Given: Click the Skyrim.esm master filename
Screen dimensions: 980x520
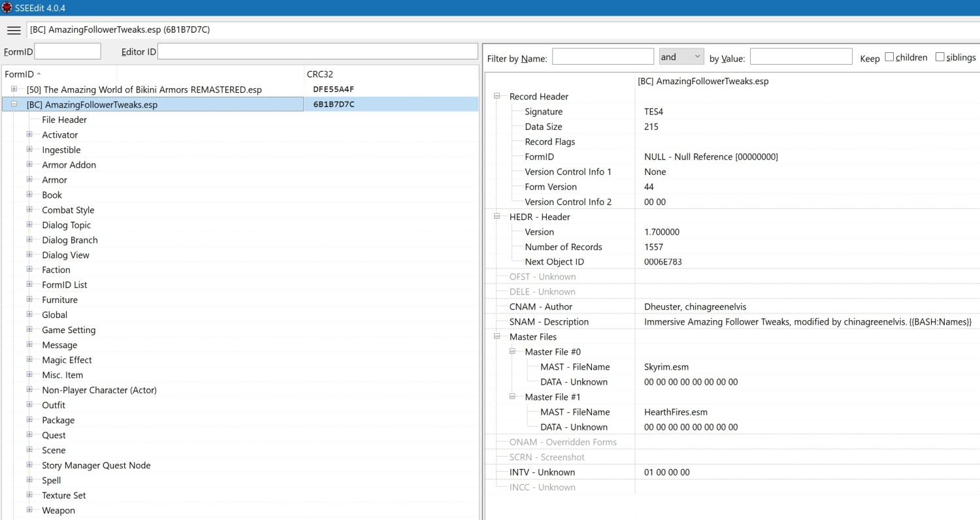Looking at the screenshot, I should (666, 367).
